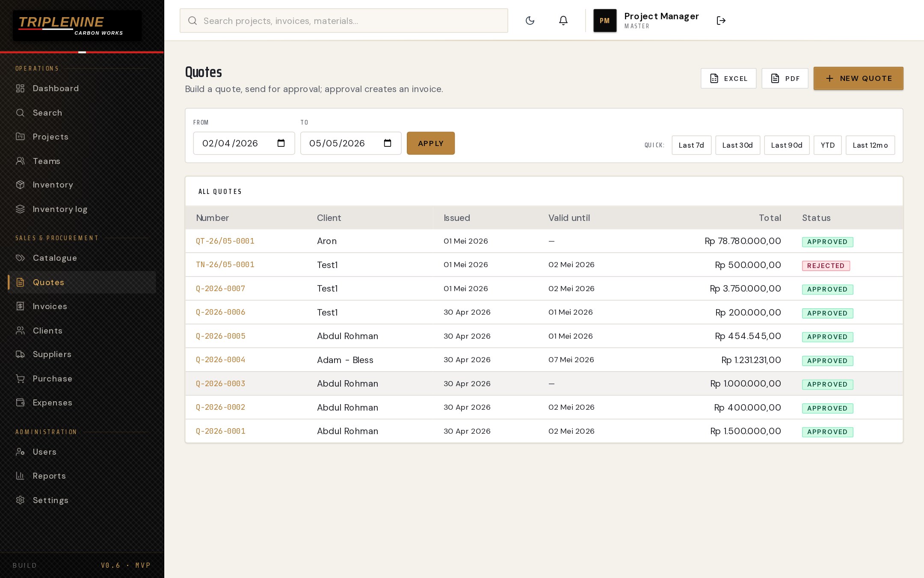Click the Purchase cart icon
This screenshot has height=578, width=924.
click(x=20, y=378)
